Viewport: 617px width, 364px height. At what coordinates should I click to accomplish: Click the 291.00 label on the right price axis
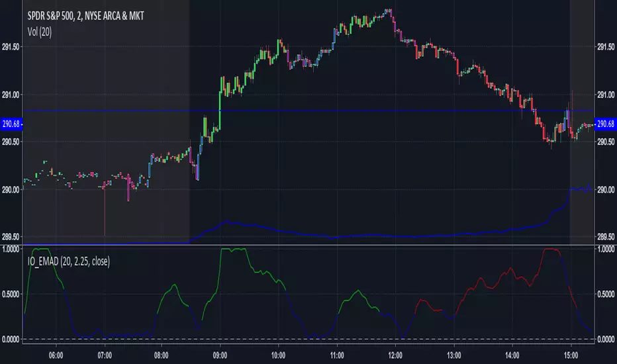tap(606, 95)
